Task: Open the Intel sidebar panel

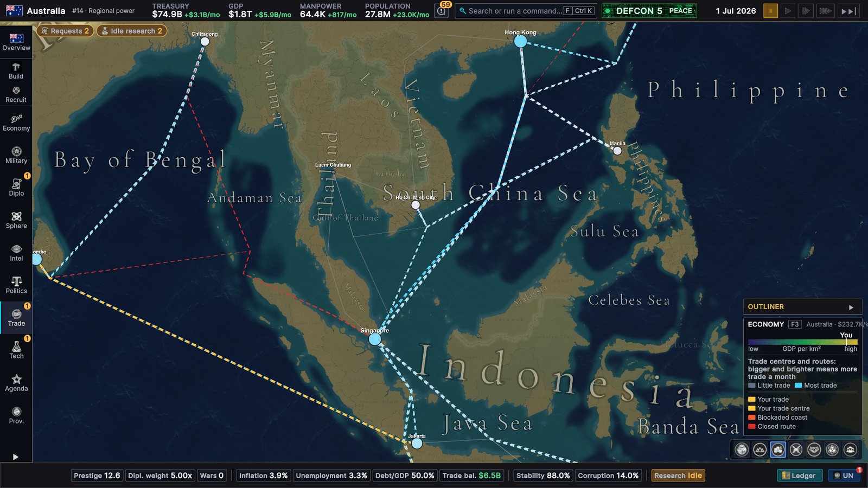Action: click(x=16, y=253)
